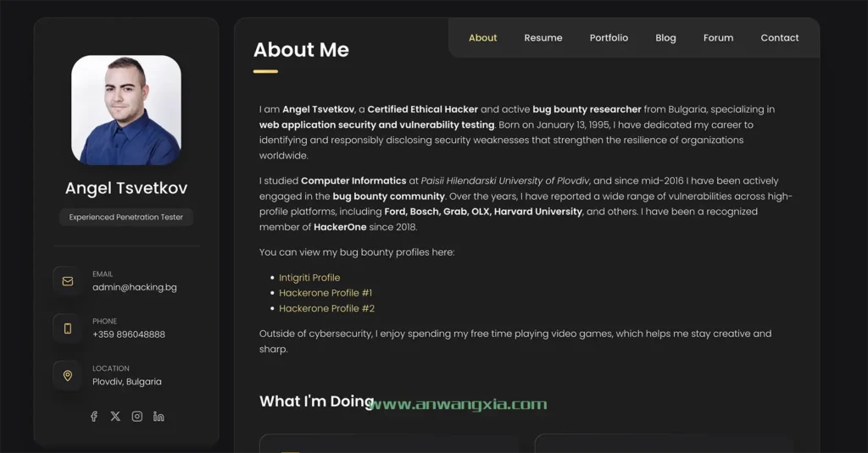The width and height of the screenshot is (868, 453).
Task: Click Angel Tsvetkov's profile photo
Action: point(126,110)
